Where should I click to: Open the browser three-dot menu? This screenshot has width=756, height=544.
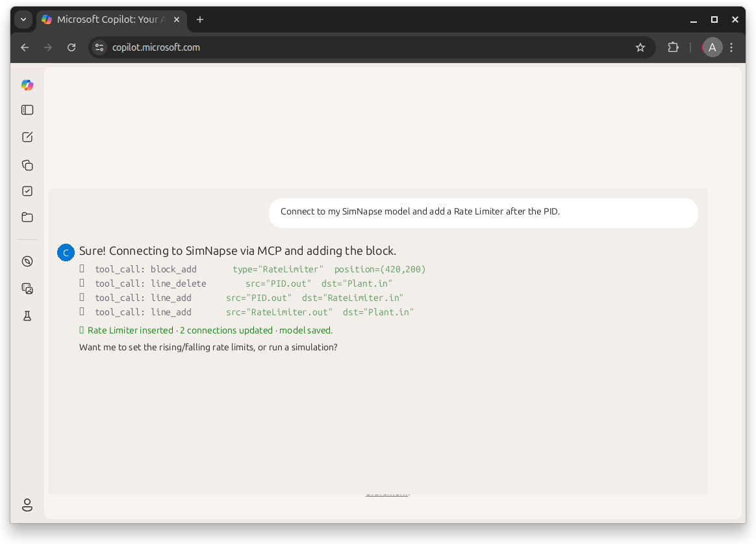731,47
